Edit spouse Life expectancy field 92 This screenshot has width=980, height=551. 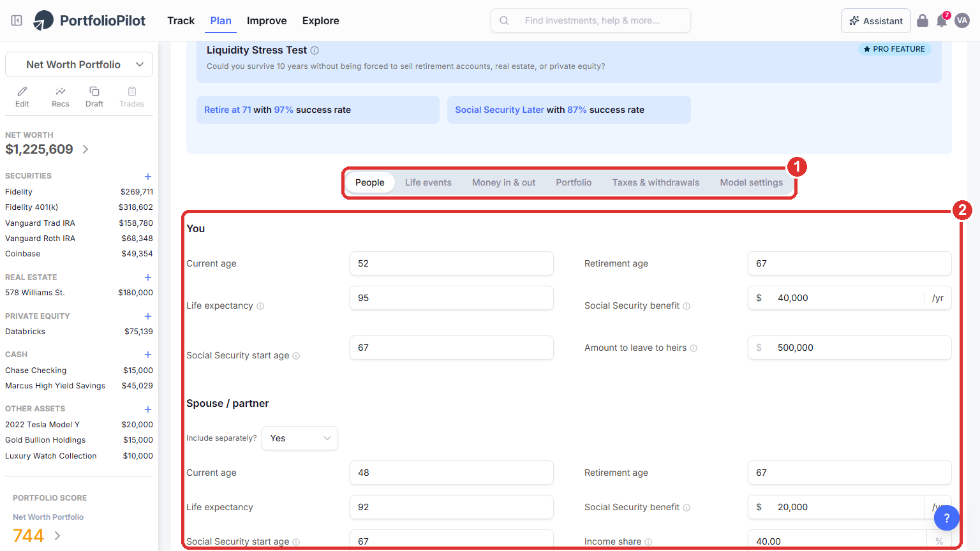tap(452, 507)
